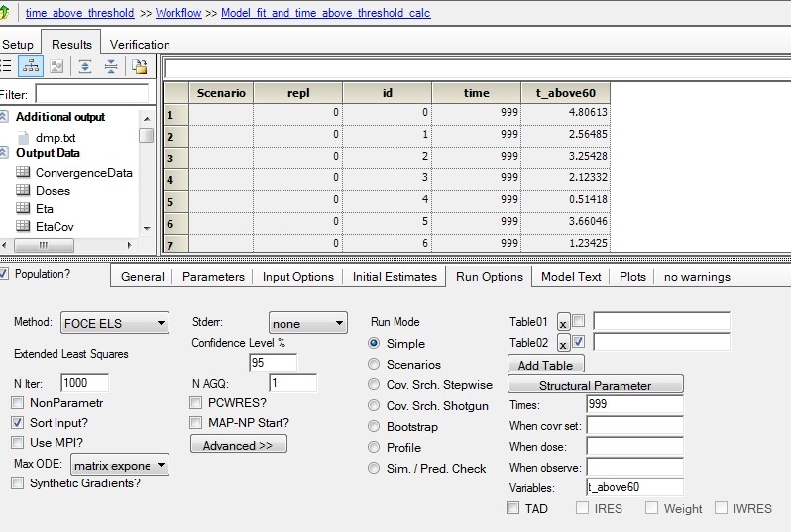Click the Times field showing 999

pyautogui.click(x=634, y=404)
